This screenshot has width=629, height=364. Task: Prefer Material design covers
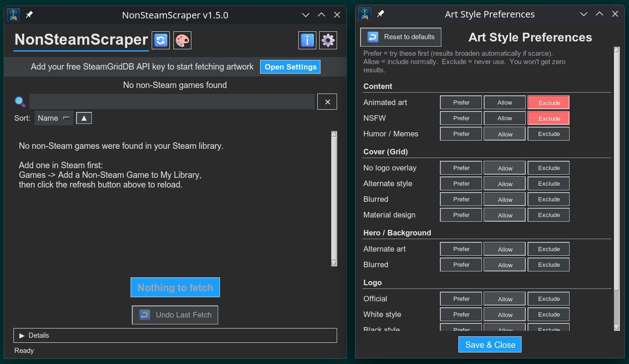point(461,215)
